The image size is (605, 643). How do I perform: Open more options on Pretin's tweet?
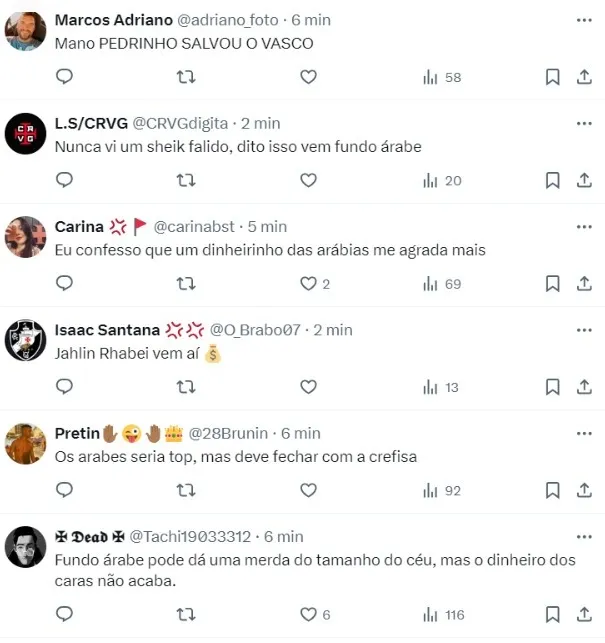click(584, 433)
